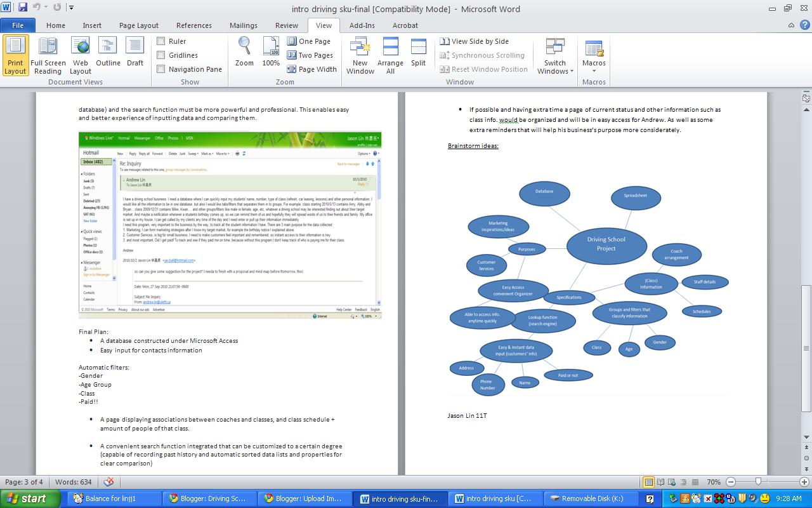
Task: Switch to Full Screen Reading view
Action: (48, 54)
